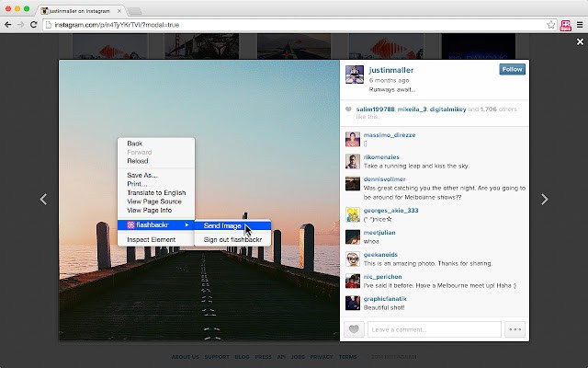Open massimo_direzze commenter avatar
The height and width of the screenshot is (368, 588).
352,139
